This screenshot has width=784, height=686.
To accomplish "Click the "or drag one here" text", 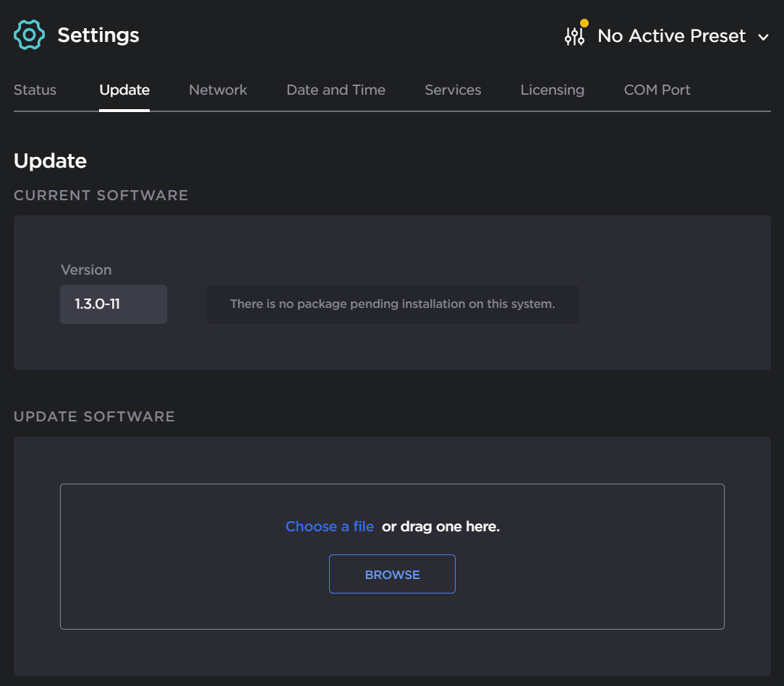I will click(440, 527).
